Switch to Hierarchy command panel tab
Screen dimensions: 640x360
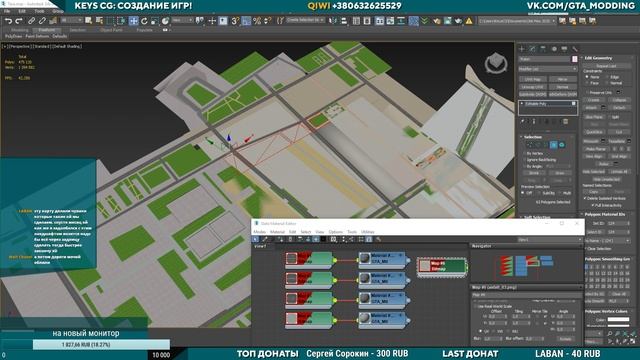(543, 49)
